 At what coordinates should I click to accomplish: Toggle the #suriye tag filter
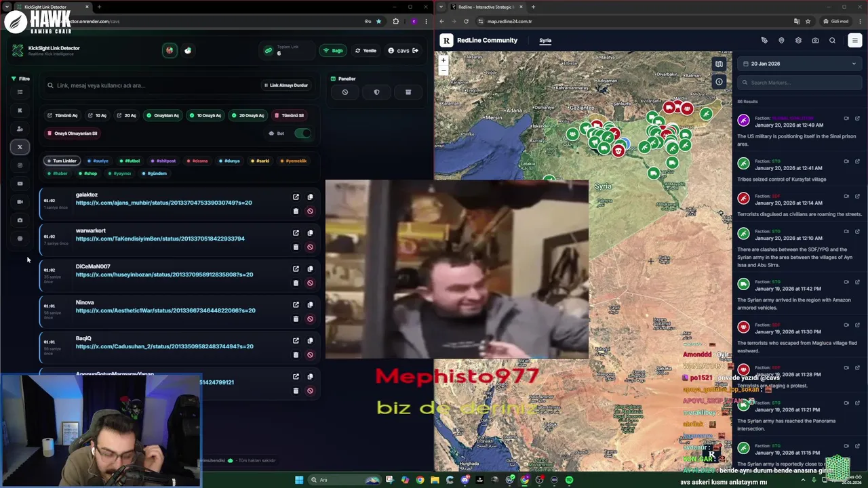(98, 161)
